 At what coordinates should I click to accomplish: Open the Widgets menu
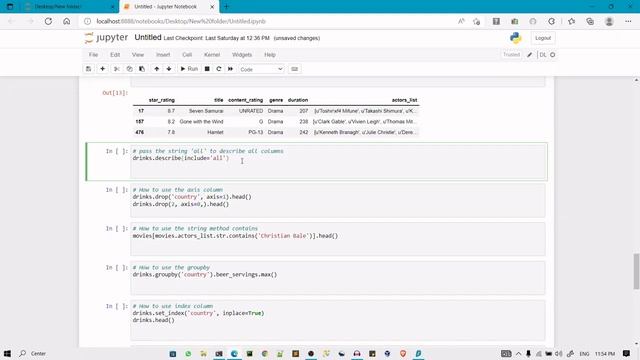[x=242, y=55]
